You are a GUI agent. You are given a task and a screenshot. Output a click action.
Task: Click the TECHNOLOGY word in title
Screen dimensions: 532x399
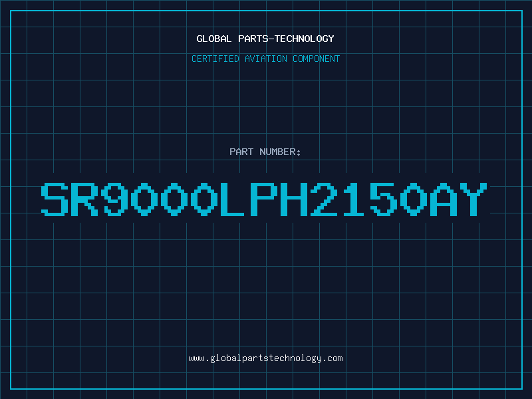(x=305, y=39)
